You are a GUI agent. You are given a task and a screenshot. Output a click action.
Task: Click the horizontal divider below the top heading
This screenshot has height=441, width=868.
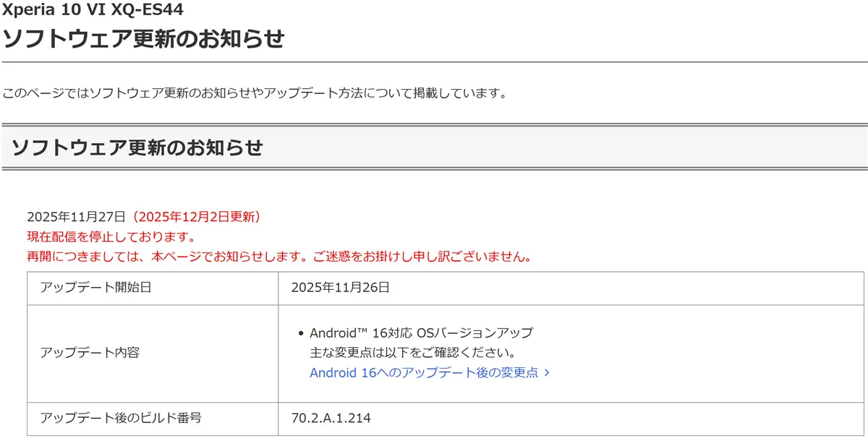pos(434,63)
